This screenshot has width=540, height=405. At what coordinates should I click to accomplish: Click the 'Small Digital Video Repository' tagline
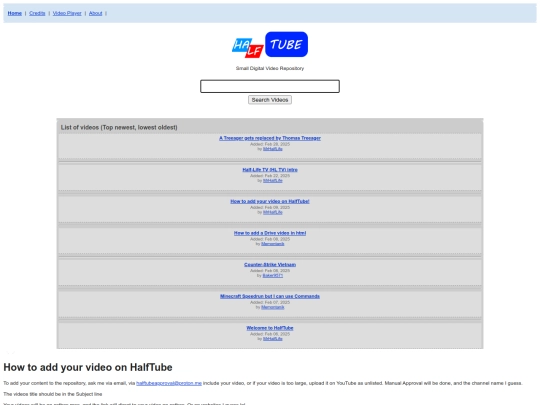(x=270, y=69)
